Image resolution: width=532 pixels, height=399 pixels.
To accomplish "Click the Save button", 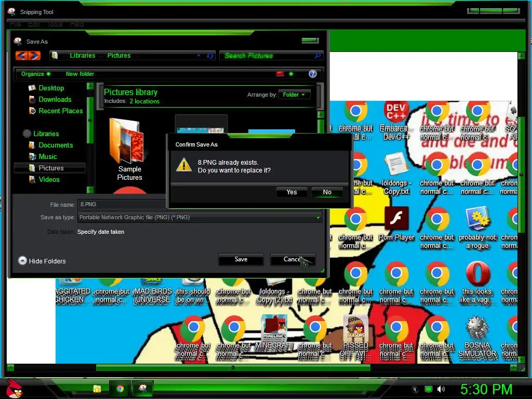I will click(x=241, y=259).
